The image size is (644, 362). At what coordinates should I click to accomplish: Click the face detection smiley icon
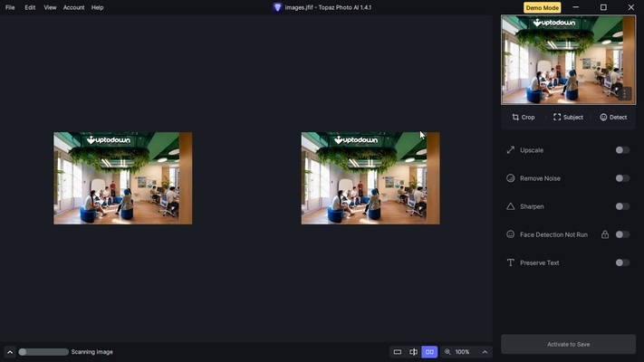pos(511,234)
